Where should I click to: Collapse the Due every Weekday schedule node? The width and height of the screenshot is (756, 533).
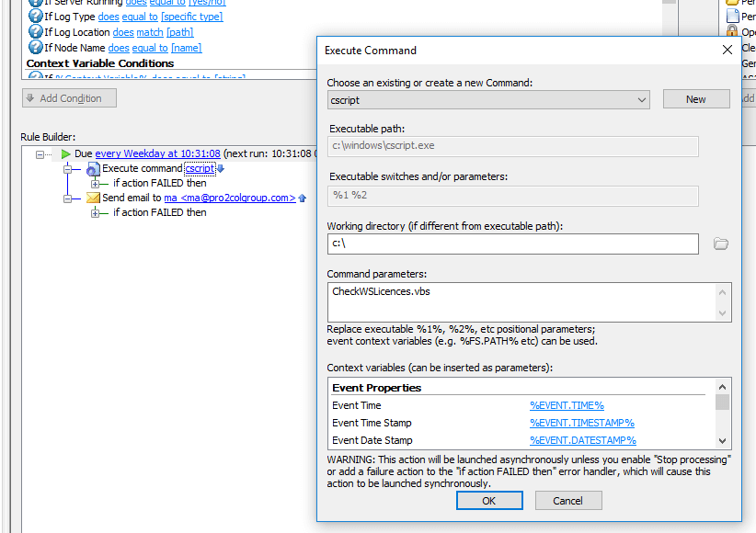tap(40, 154)
